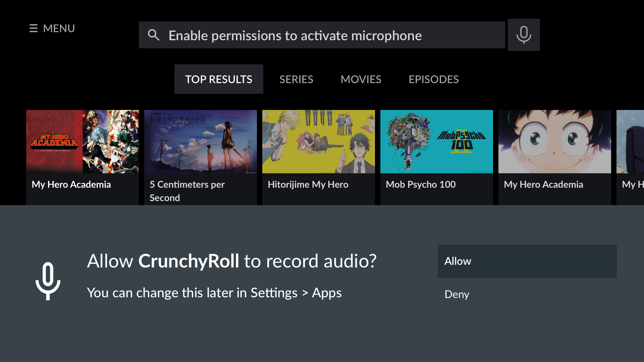This screenshot has width=644, height=362.
Task: Click the microphone icon in permission dialog
Action: (48, 281)
